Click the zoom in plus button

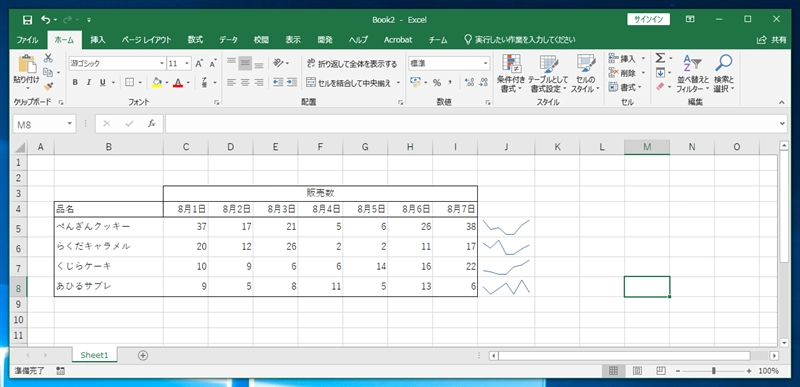click(x=748, y=371)
